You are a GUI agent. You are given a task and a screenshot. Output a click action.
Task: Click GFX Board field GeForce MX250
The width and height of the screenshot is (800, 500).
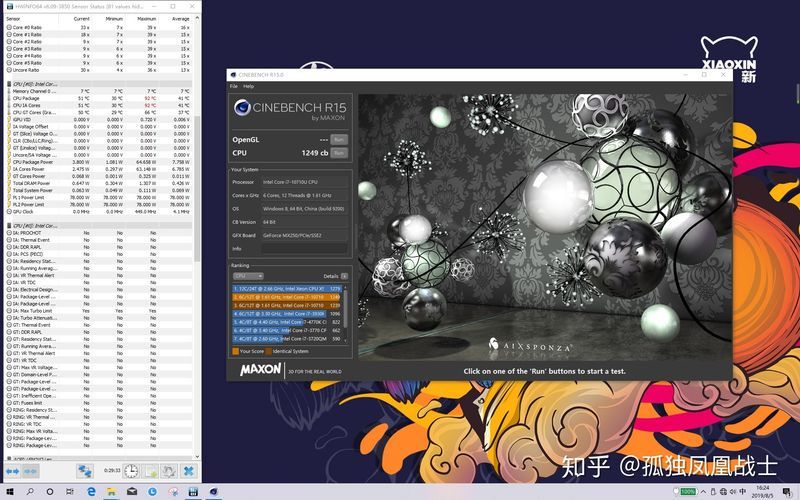click(305, 235)
